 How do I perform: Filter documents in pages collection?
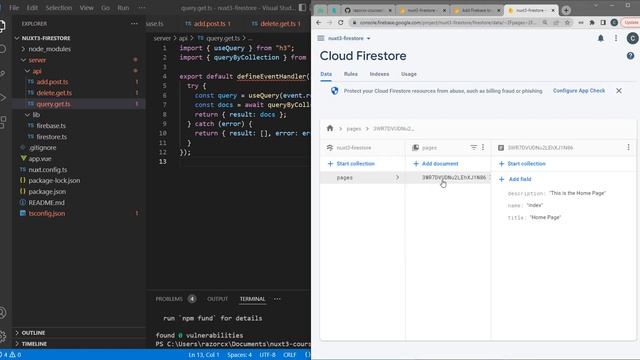point(473,147)
